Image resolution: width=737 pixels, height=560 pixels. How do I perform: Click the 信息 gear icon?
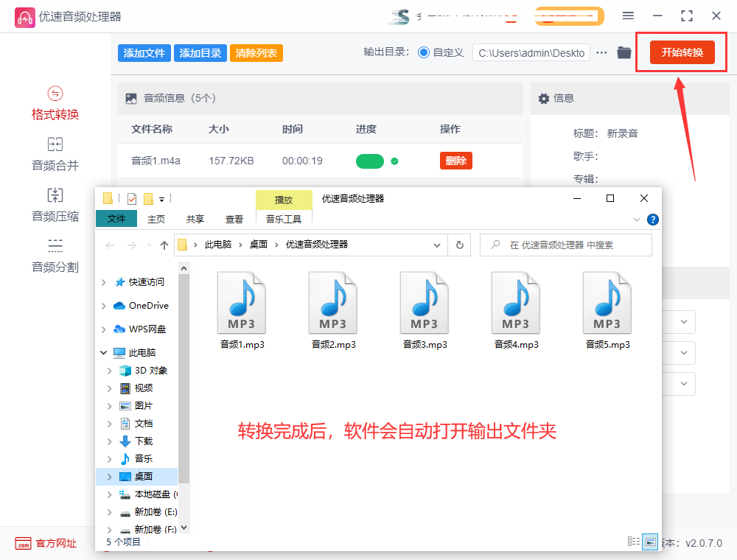click(544, 99)
